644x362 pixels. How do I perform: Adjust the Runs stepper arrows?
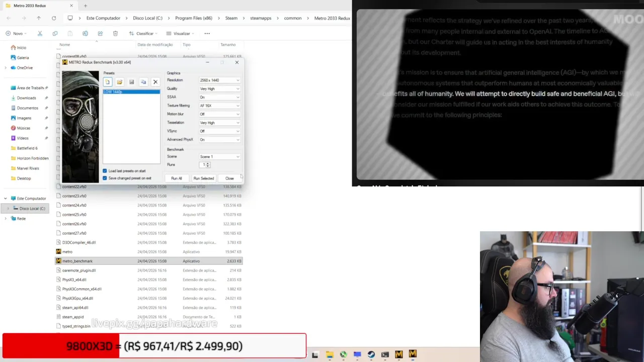point(208,165)
